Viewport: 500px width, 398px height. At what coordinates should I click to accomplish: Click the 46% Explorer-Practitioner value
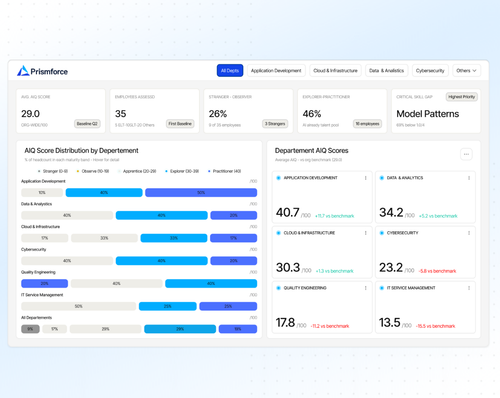point(312,114)
